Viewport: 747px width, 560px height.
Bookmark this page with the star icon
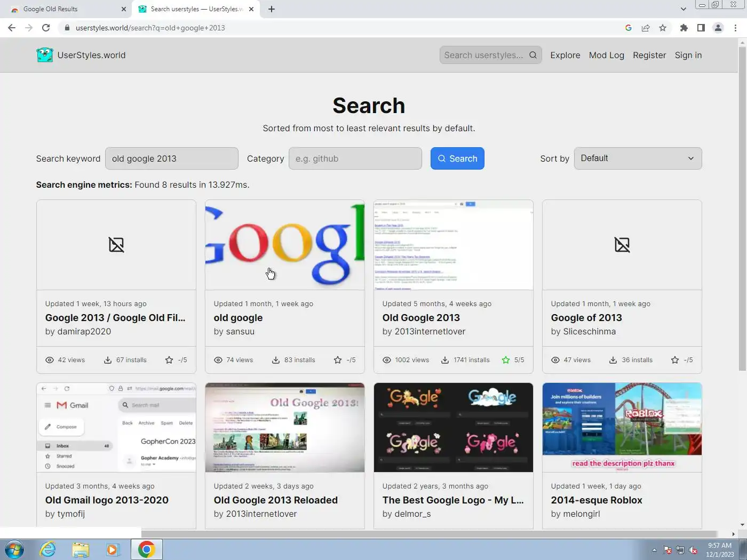[x=663, y=28]
